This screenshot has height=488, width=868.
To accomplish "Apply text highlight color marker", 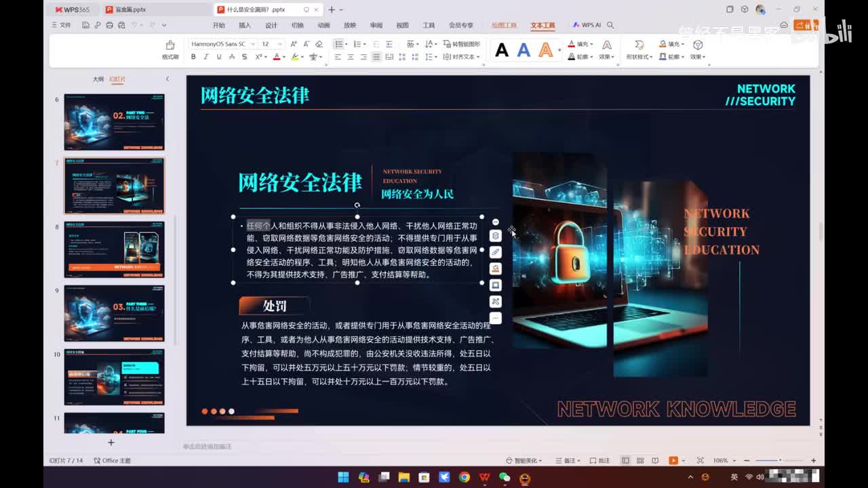I will [x=295, y=57].
